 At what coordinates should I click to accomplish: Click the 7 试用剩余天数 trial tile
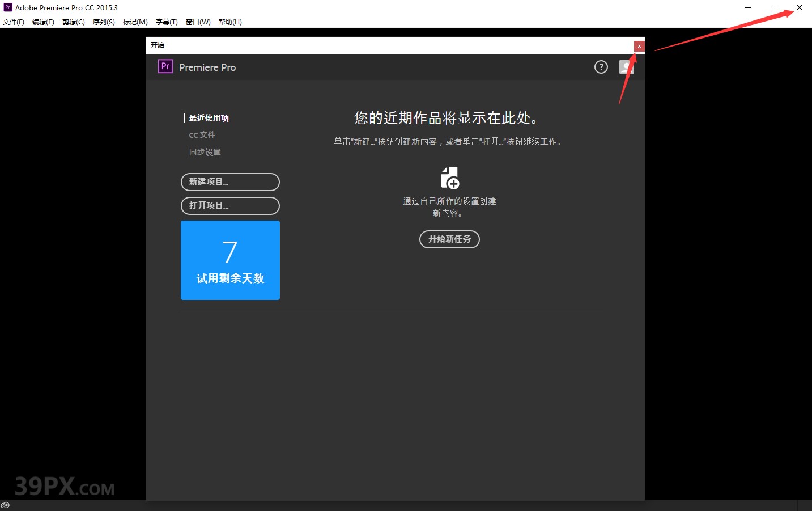point(230,260)
